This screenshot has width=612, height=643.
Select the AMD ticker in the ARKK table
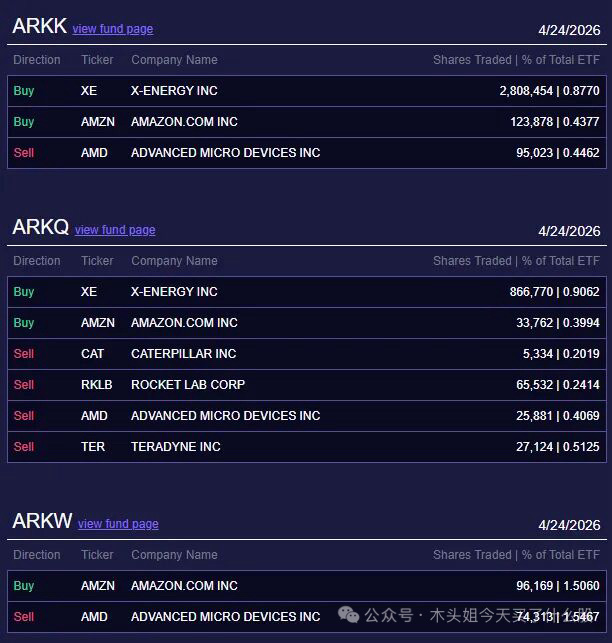click(x=94, y=153)
